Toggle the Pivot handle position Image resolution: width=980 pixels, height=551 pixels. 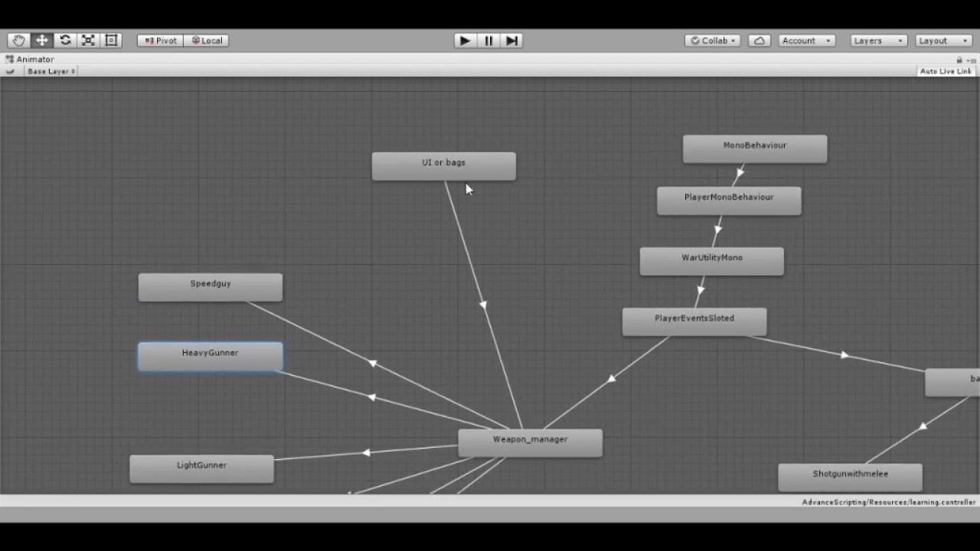click(161, 41)
